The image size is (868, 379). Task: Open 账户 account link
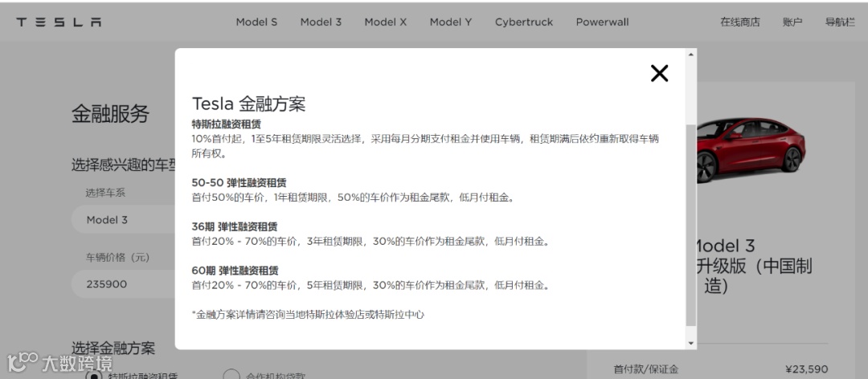(792, 22)
